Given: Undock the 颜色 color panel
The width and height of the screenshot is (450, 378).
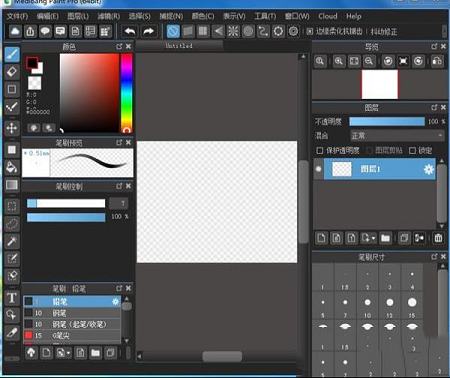Looking at the screenshot, I should point(119,47).
